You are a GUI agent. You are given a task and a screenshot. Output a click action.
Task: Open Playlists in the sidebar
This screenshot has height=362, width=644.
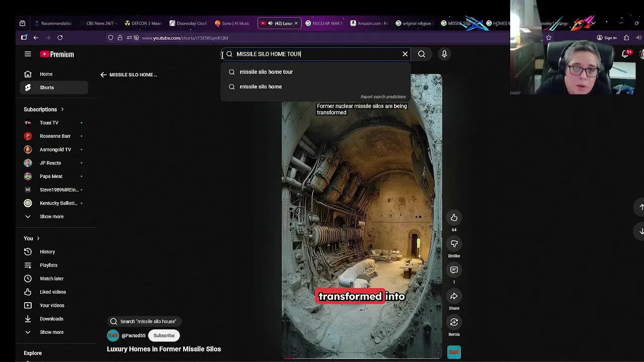(54, 265)
